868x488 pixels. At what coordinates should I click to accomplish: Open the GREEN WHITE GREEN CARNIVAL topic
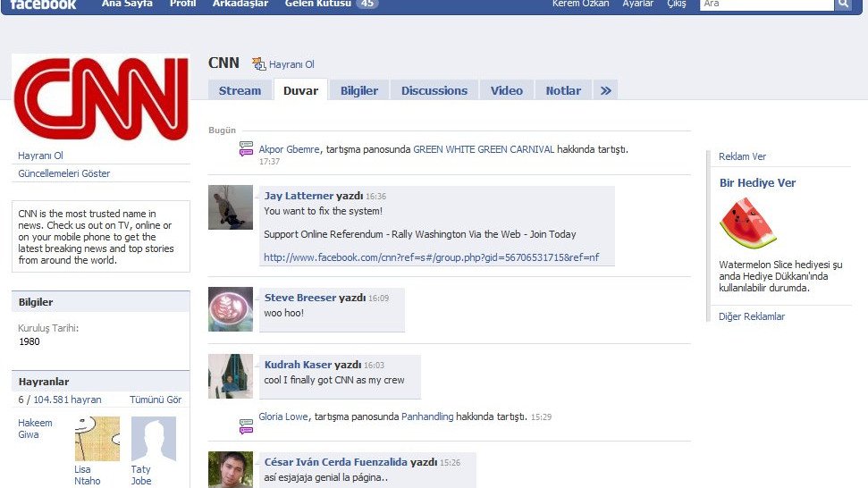point(484,149)
